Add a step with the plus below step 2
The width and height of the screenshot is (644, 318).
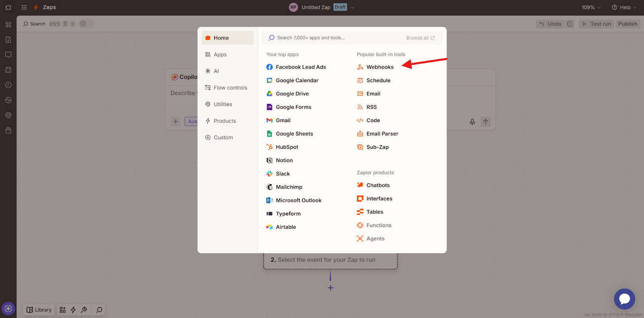pyautogui.click(x=330, y=288)
